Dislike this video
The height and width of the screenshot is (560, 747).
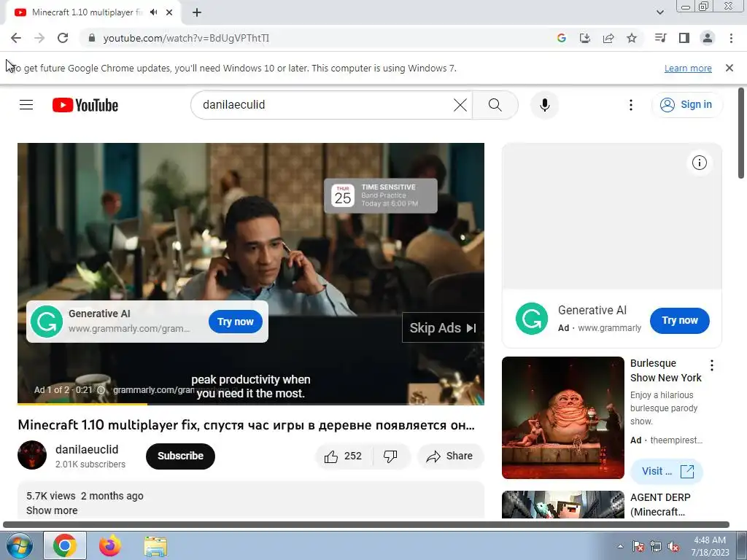391,456
